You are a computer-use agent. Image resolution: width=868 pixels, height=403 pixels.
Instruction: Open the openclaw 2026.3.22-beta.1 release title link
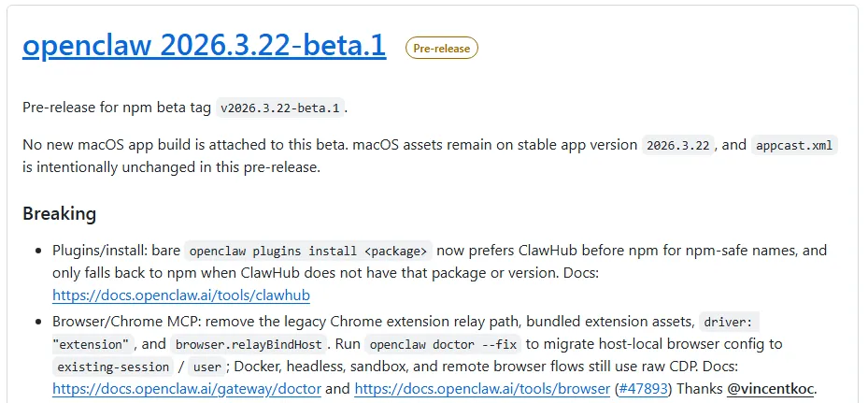coord(204,47)
